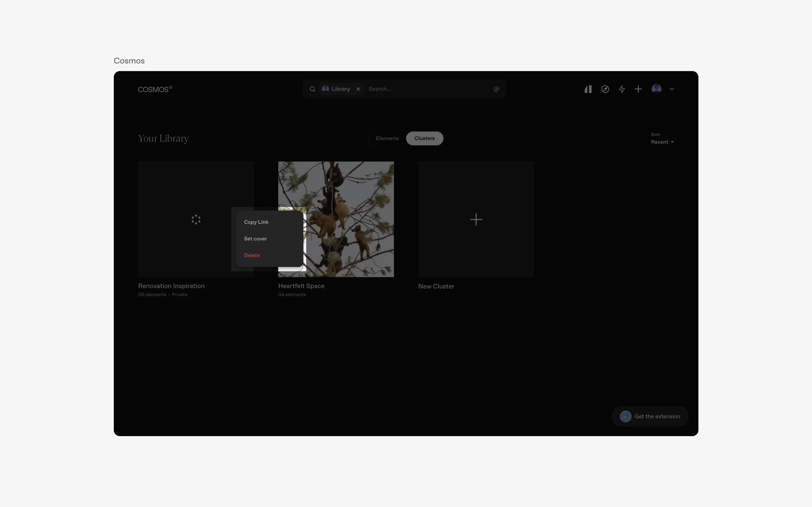Remove the Library search filter

pos(358,89)
